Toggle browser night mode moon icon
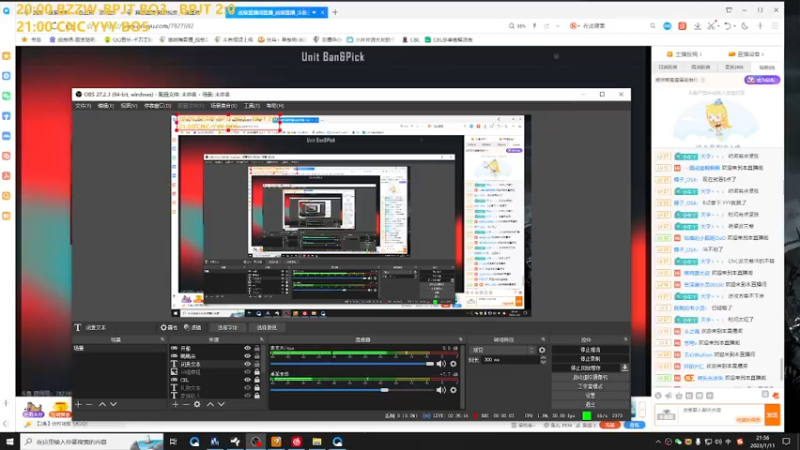Viewport: 800px width, 450px height. (x=745, y=26)
